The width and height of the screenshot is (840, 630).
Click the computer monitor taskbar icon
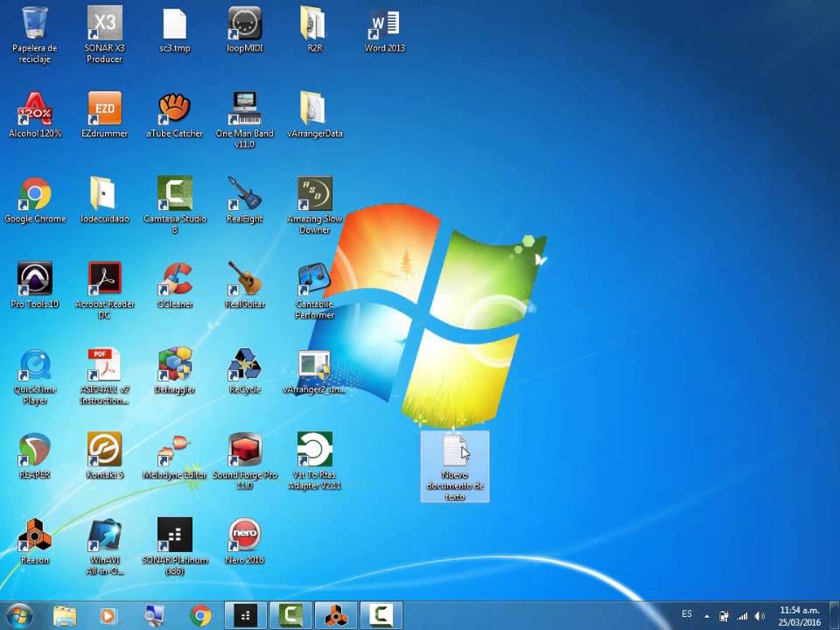tap(154, 615)
